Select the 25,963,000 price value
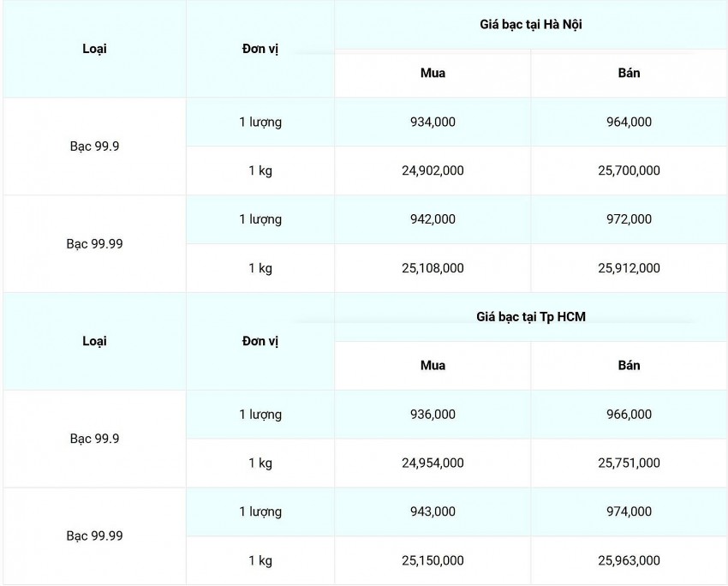 [629, 560]
